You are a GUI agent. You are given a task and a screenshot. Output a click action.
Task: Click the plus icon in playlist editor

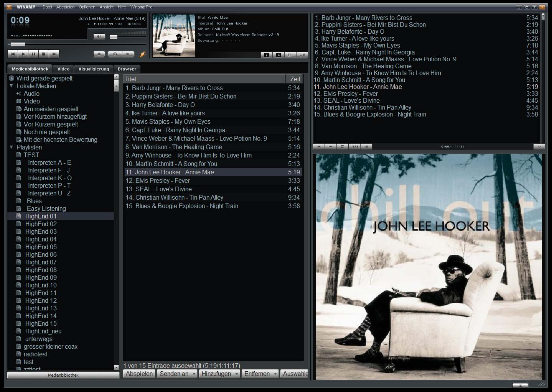coord(319,146)
